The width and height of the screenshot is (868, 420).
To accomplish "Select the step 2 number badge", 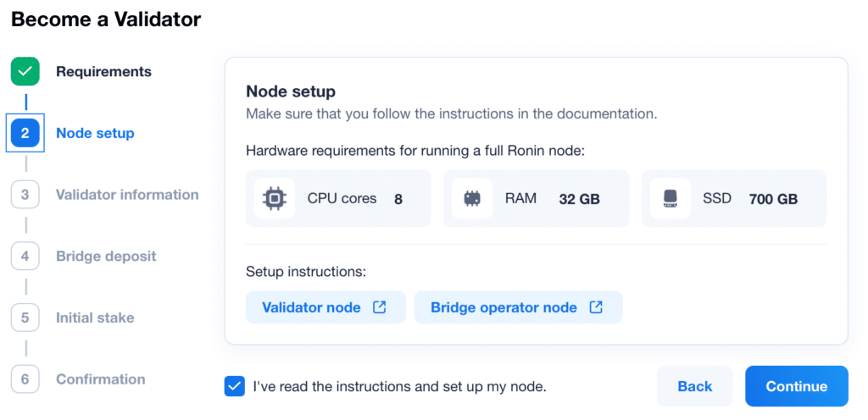I will [25, 133].
